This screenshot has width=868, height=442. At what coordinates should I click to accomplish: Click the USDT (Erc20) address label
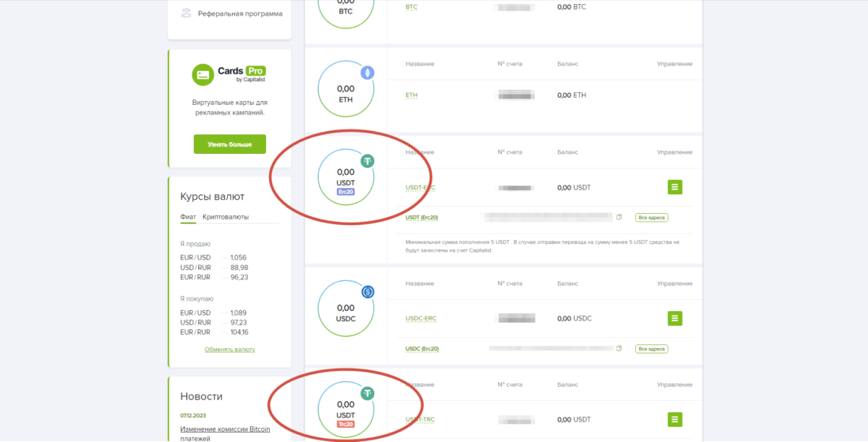422,218
